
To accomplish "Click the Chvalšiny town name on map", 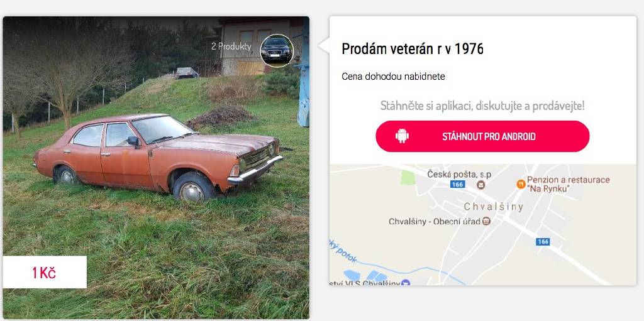I will click(494, 207).
